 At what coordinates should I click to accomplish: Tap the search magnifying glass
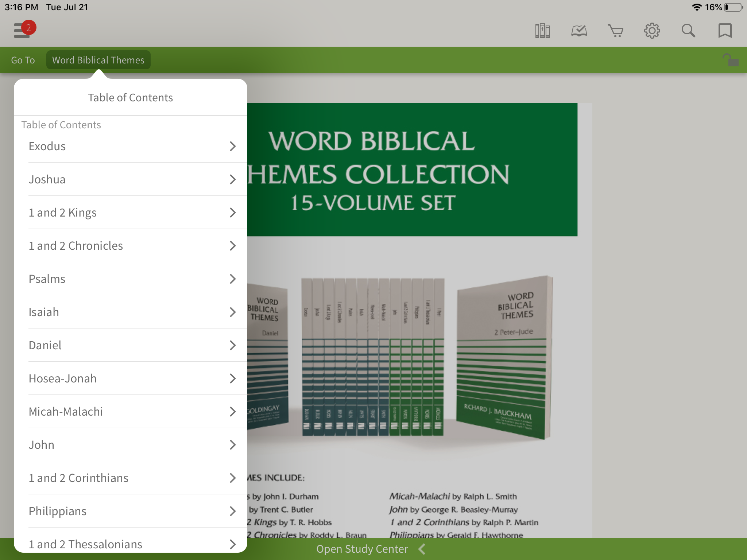pos(688,31)
